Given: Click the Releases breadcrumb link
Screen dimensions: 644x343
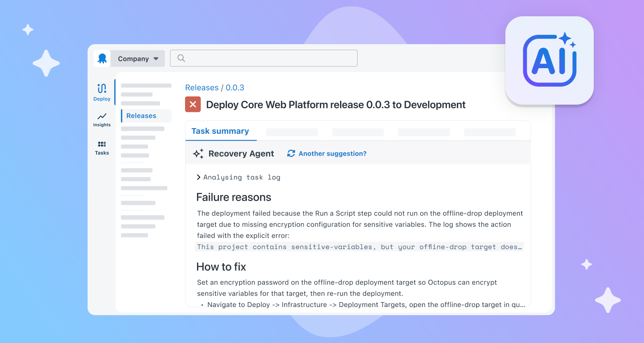Looking at the screenshot, I should click(x=202, y=87).
